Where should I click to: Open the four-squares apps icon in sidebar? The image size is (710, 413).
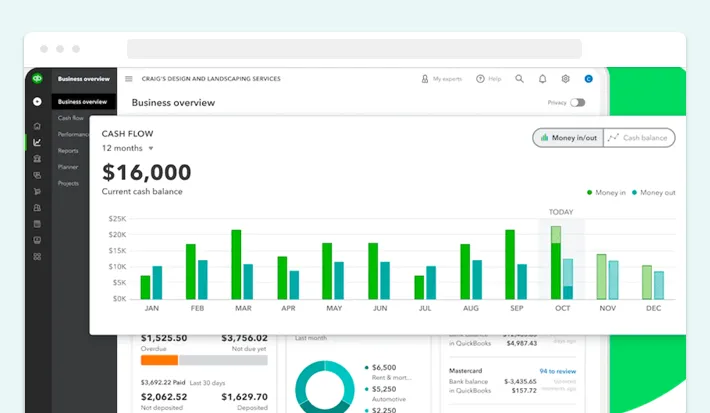click(37, 256)
